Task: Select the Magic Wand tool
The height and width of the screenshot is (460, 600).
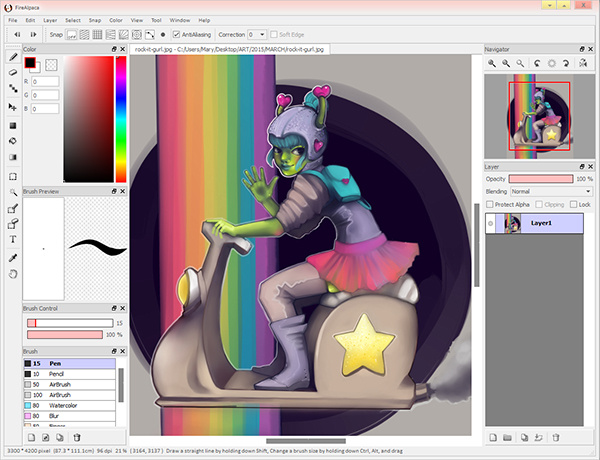Action: tap(13, 192)
